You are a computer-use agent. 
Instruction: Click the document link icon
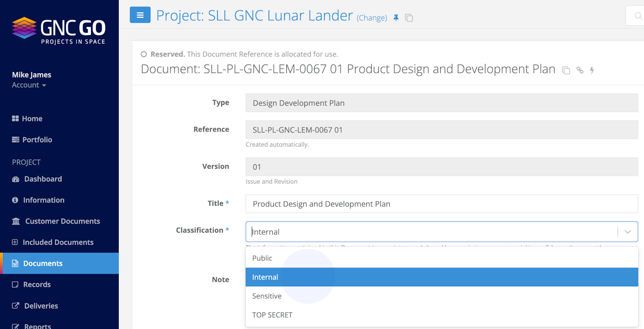coord(580,71)
